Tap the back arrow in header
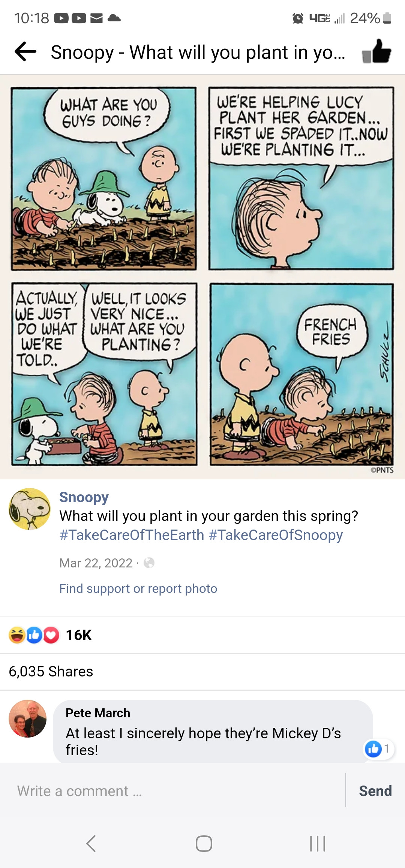The height and width of the screenshot is (868, 405). click(x=25, y=52)
